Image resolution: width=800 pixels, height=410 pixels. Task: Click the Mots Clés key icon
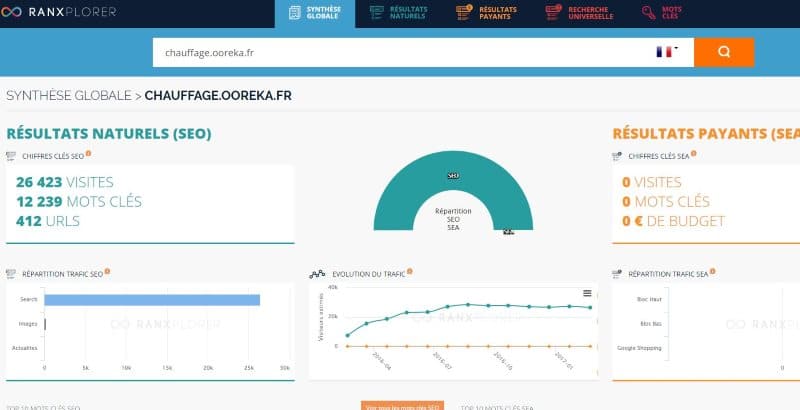[x=648, y=13]
